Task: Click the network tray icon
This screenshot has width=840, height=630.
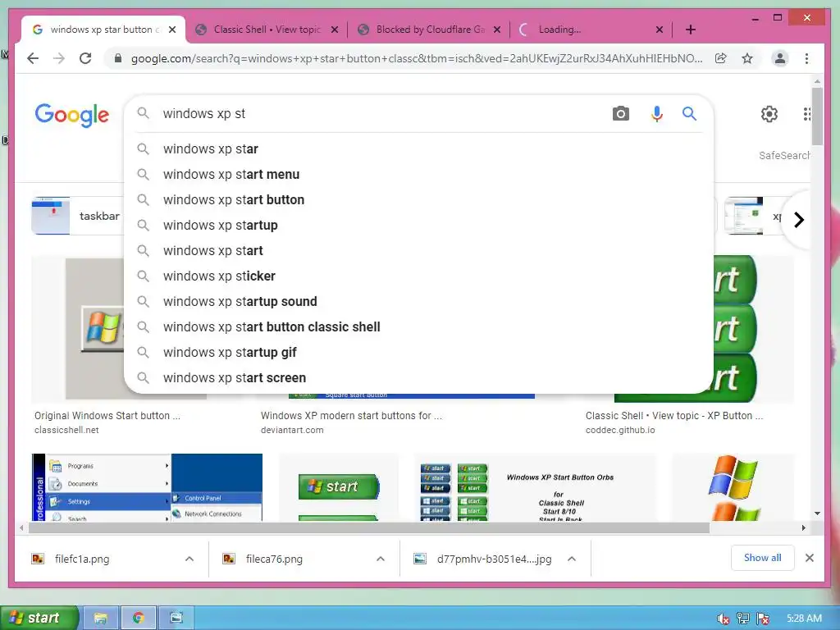Action: 742,619
